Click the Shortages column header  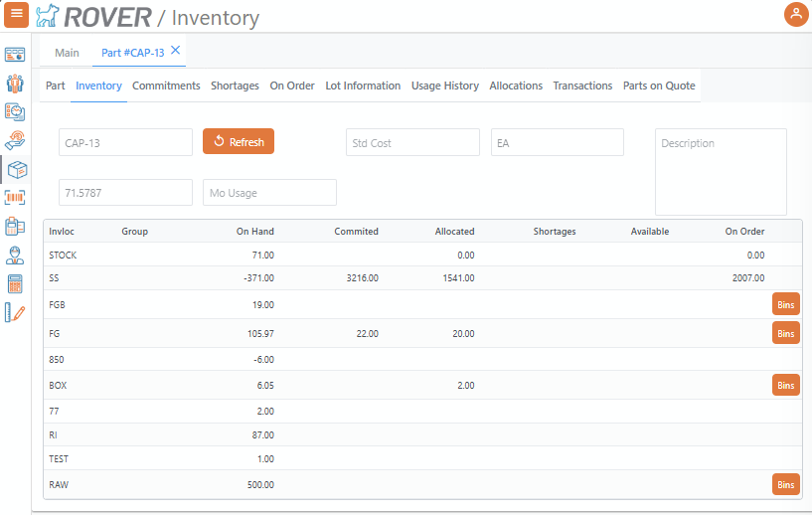coord(555,232)
